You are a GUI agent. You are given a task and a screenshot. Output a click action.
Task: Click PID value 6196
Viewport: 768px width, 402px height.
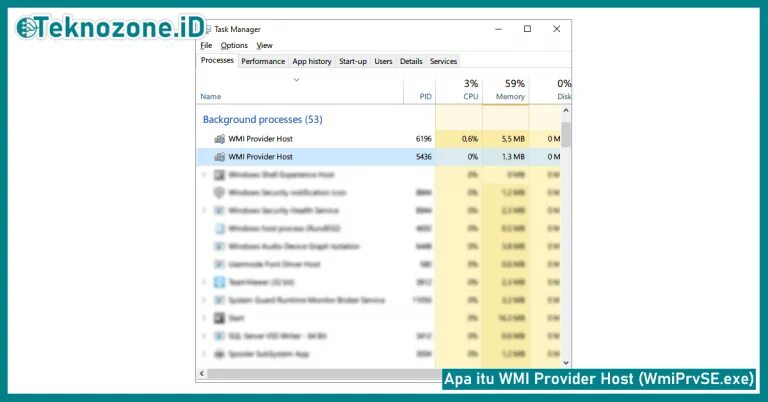tap(424, 139)
